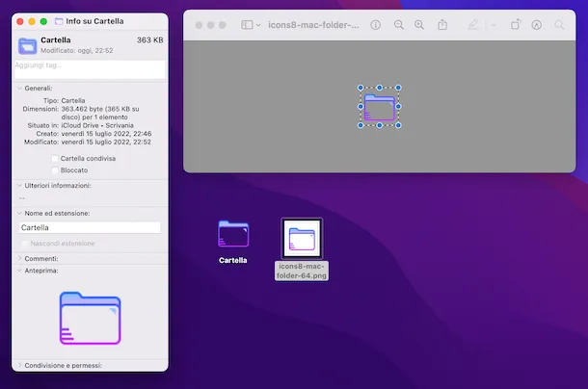Click the folder icon beside Cartella in Info header
588x389 pixels.
27,45
